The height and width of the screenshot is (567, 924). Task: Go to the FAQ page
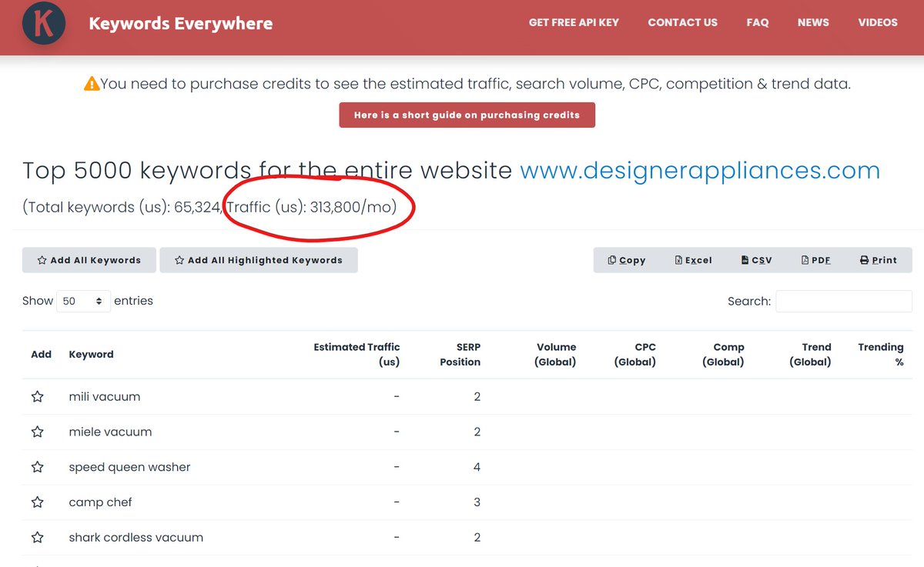[758, 22]
